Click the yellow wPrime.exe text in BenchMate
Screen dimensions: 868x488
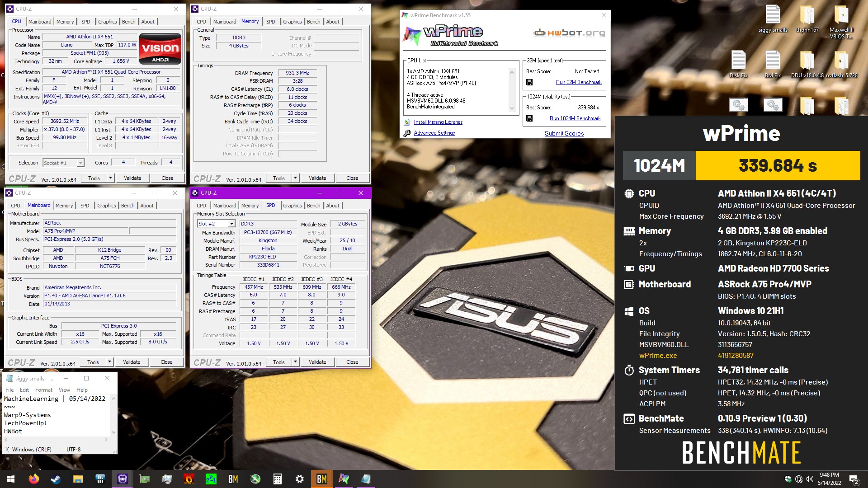click(658, 356)
